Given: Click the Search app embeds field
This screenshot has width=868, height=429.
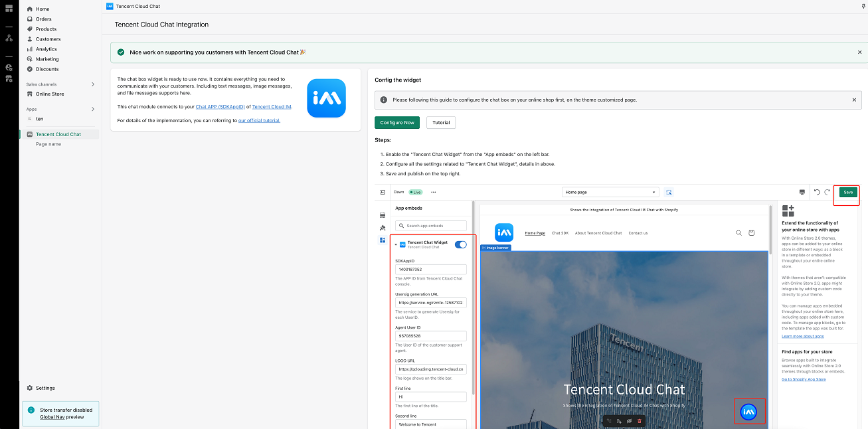Looking at the screenshot, I should tap(431, 226).
